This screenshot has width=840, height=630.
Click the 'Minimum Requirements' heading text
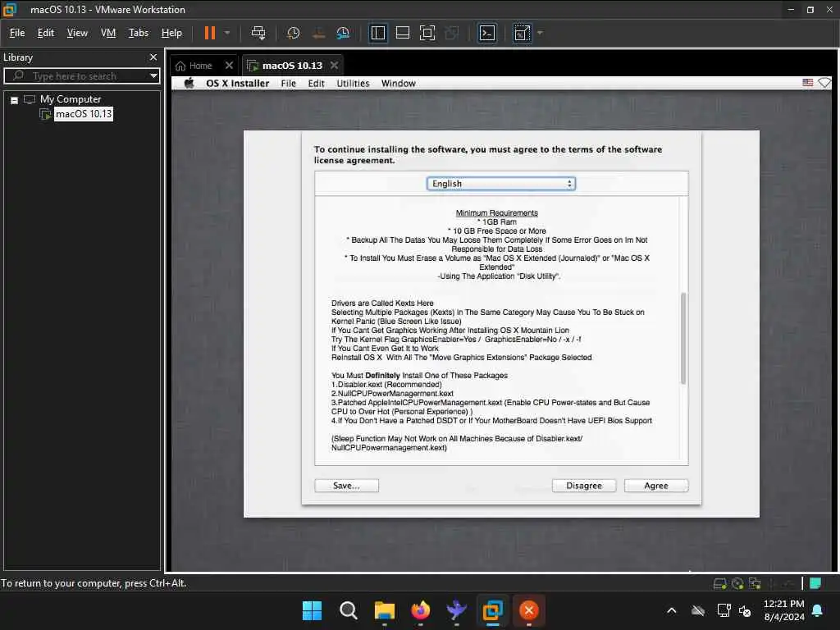496,213
